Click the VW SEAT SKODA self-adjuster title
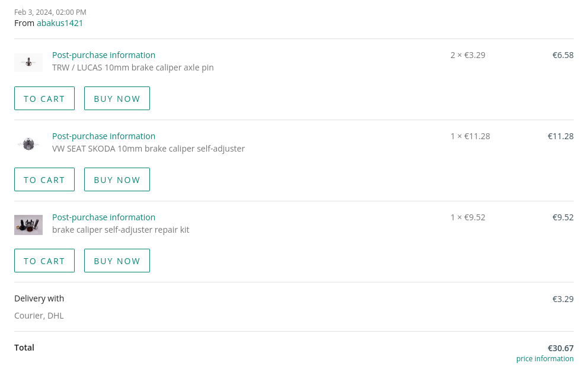This screenshot has height=379, width=588. pos(148,149)
